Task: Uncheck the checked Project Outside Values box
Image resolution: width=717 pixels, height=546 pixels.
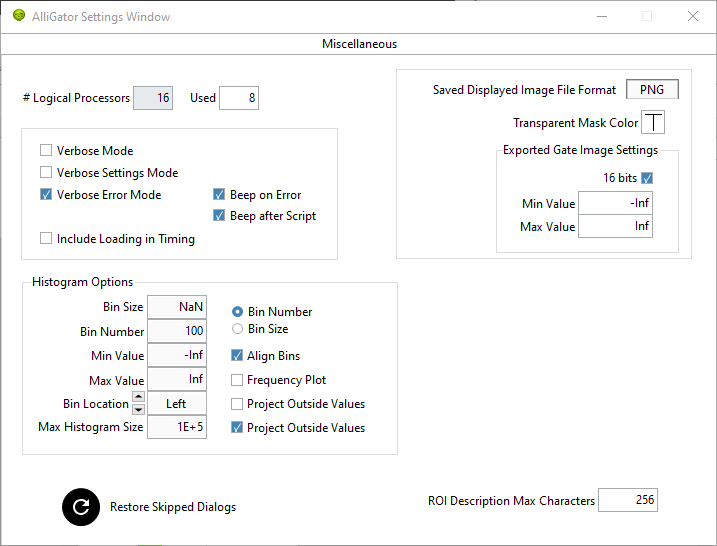Action: click(237, 428)
